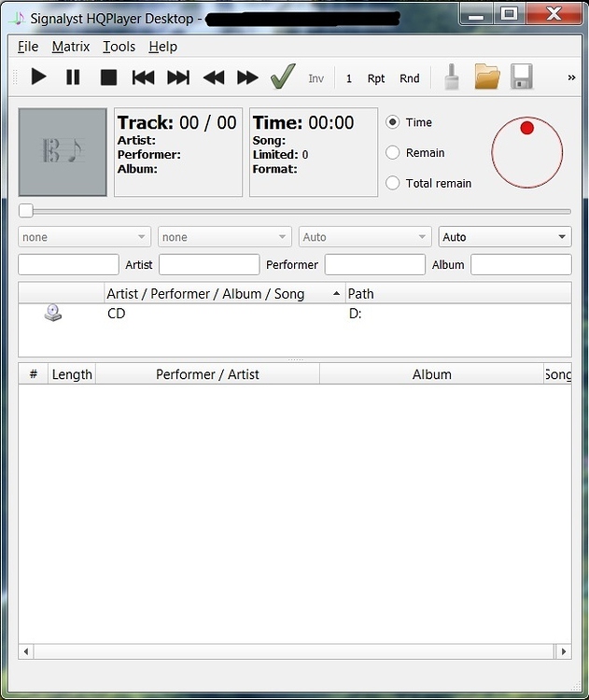
Task: Skip to previous track icon
Action: (143, 77)
